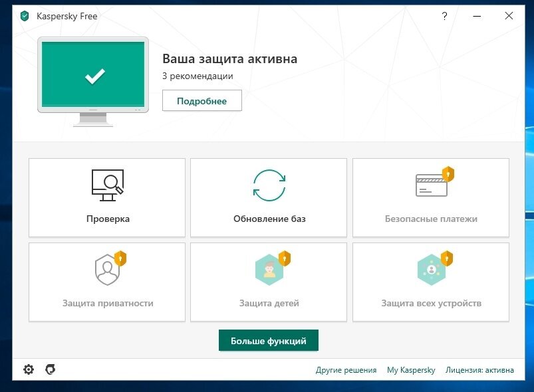Click the privacy protection shield person icon
The width and height of the screenshot is (534, 392).
(110, 268)
